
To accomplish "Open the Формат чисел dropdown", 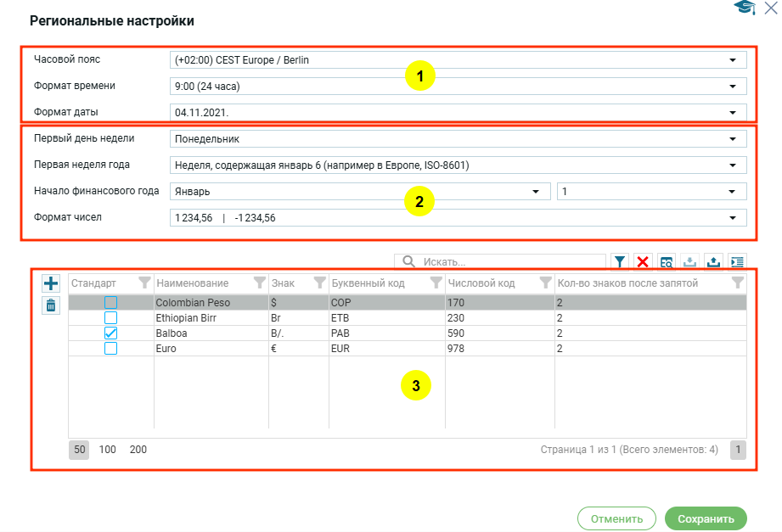I will [459, 218].
